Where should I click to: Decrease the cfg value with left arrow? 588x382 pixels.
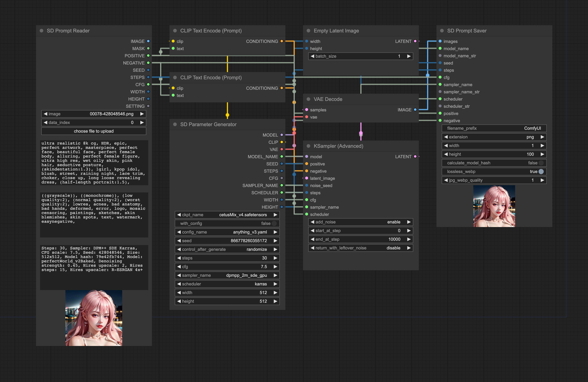click(179, 266)
